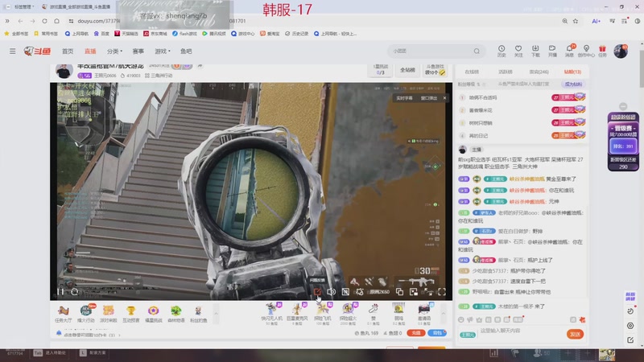644x362 pixels.
Task: Open the 粉丝钓鱼 activity icon
Action: pos(198,314)
